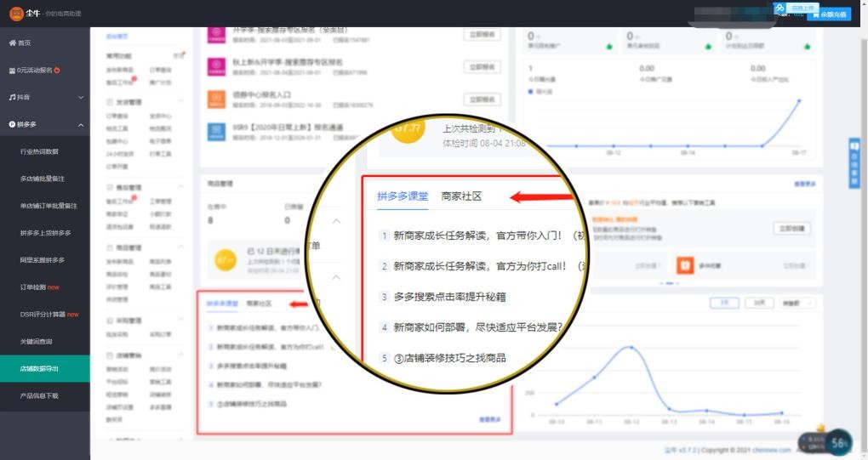Expand the 抖音 menu chevron
Image resolution: width=868 pixels, height=460 pixels.
(81, 97)
